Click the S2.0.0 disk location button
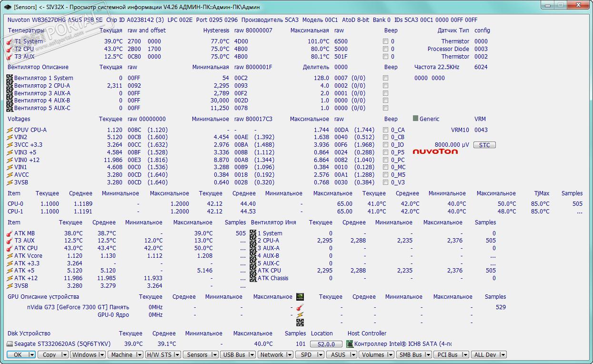 [x=326, y=344]
